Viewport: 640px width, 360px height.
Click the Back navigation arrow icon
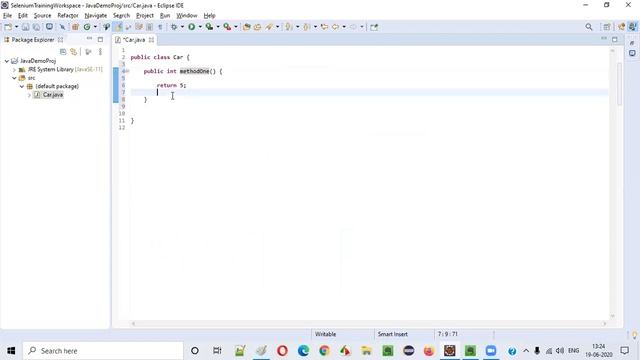coord(335,27)
